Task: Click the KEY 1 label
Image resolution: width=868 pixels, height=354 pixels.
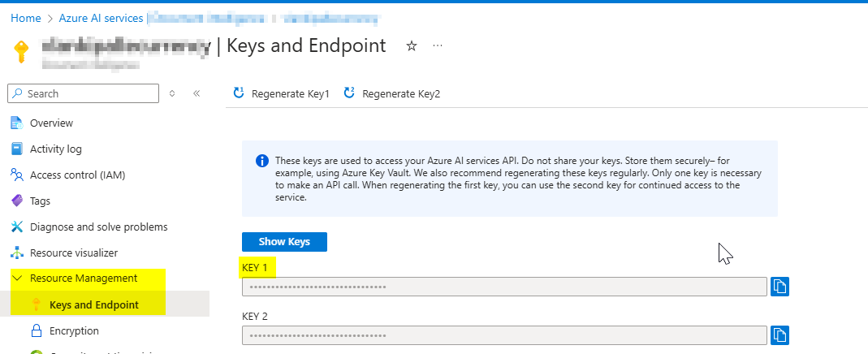Action: [255, 268]
